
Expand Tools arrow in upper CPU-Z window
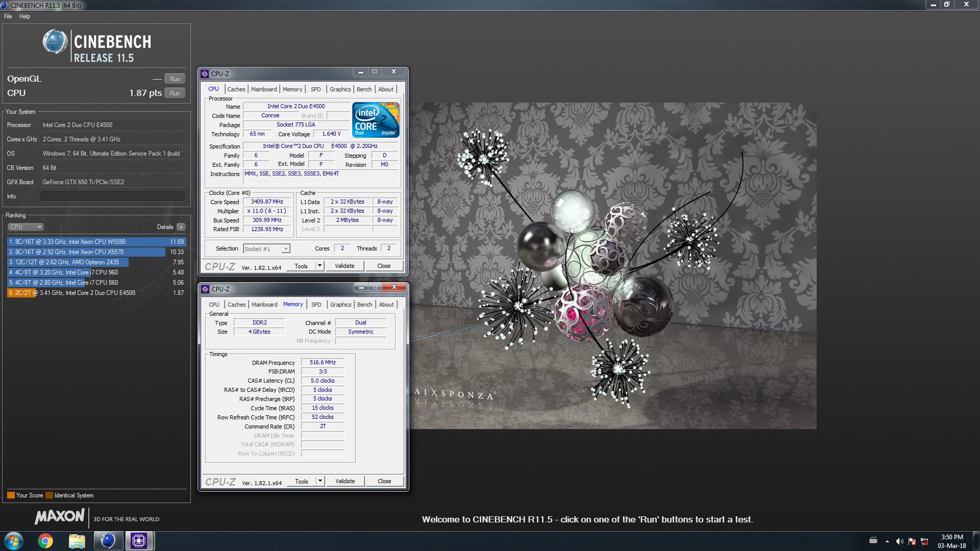click(320, 266)
